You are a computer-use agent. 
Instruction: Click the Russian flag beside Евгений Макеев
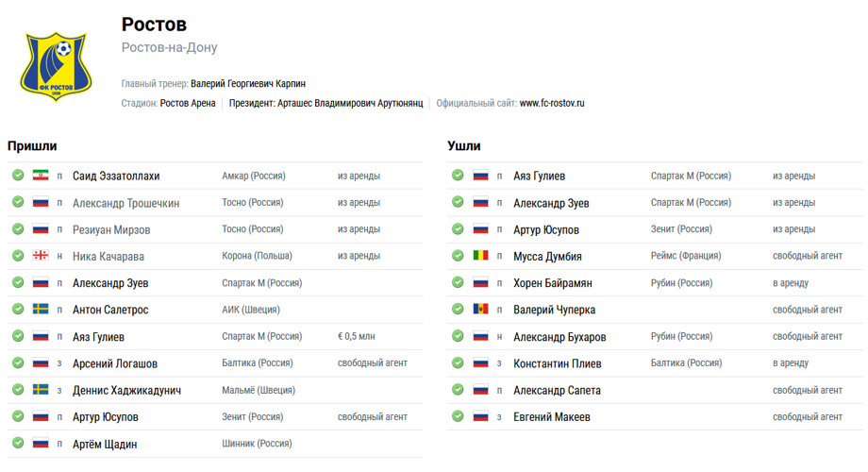click(x=480, y=416)
